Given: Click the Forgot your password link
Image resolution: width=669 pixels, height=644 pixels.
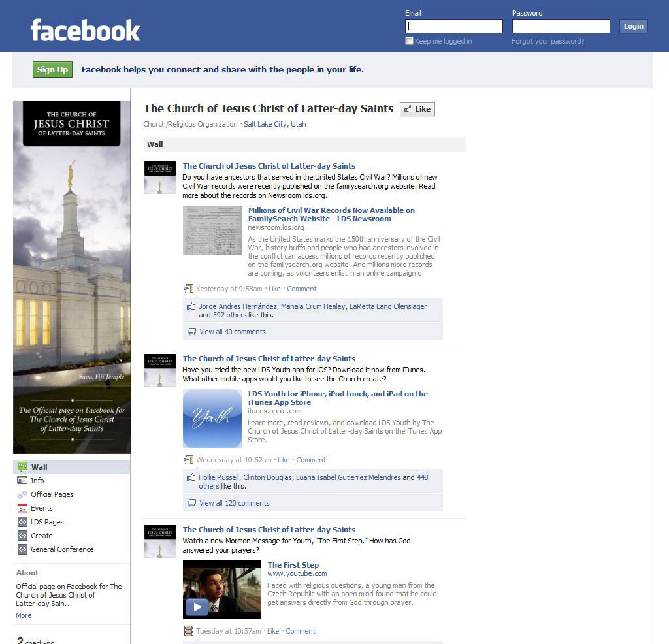Looking at the screenshot, I should click(x=547, y=41).
